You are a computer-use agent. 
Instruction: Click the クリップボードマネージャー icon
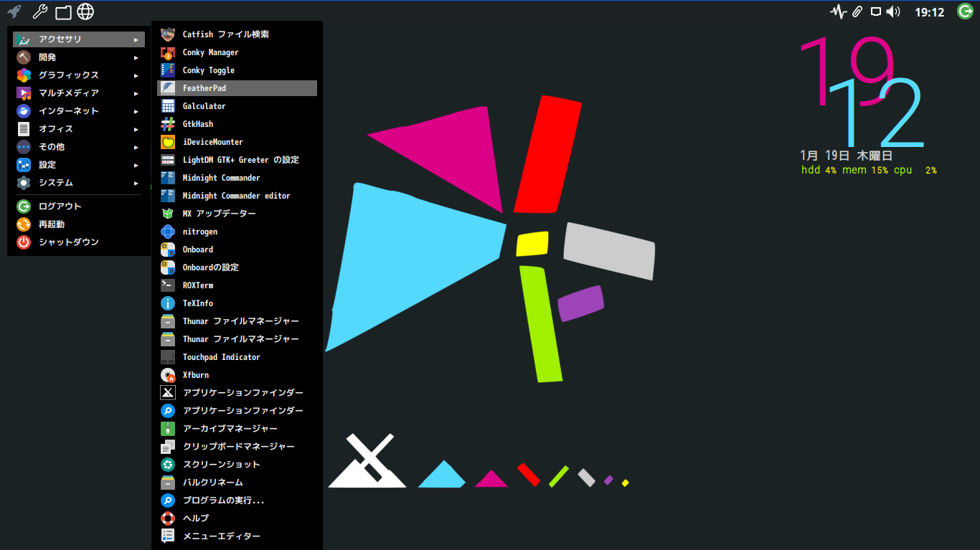[168, 447]
